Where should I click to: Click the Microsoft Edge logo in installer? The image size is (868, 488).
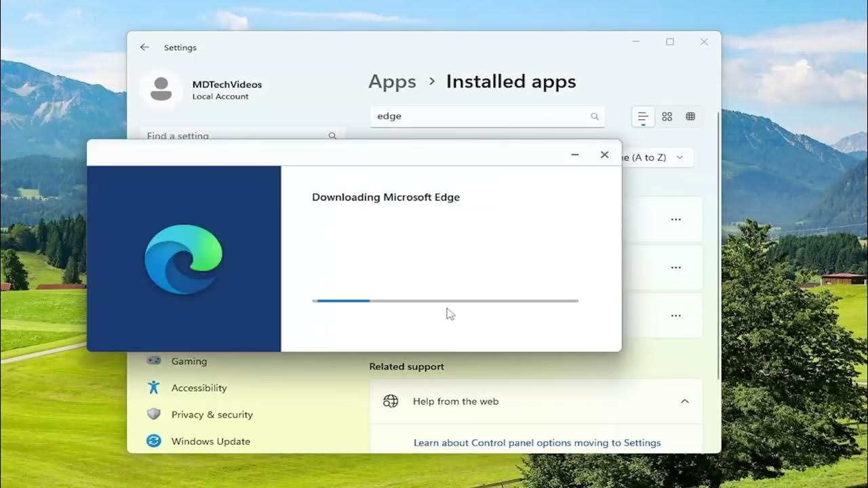click(184, 259)
